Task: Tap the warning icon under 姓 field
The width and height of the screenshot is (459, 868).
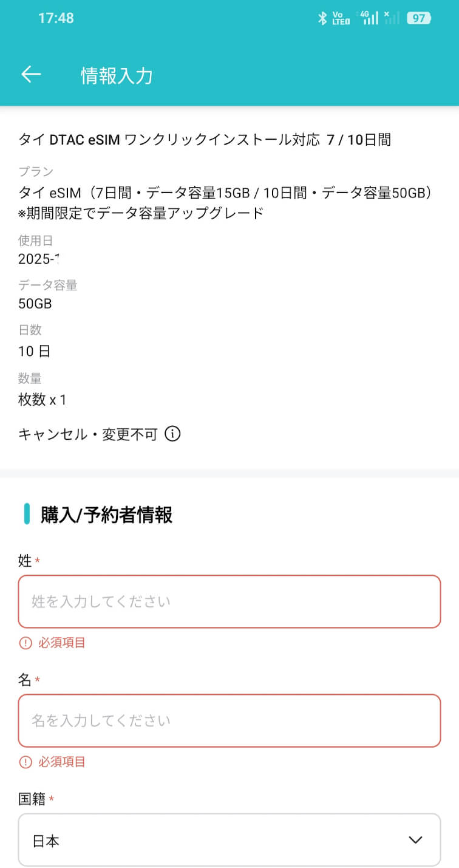Action: click(25, 643)
